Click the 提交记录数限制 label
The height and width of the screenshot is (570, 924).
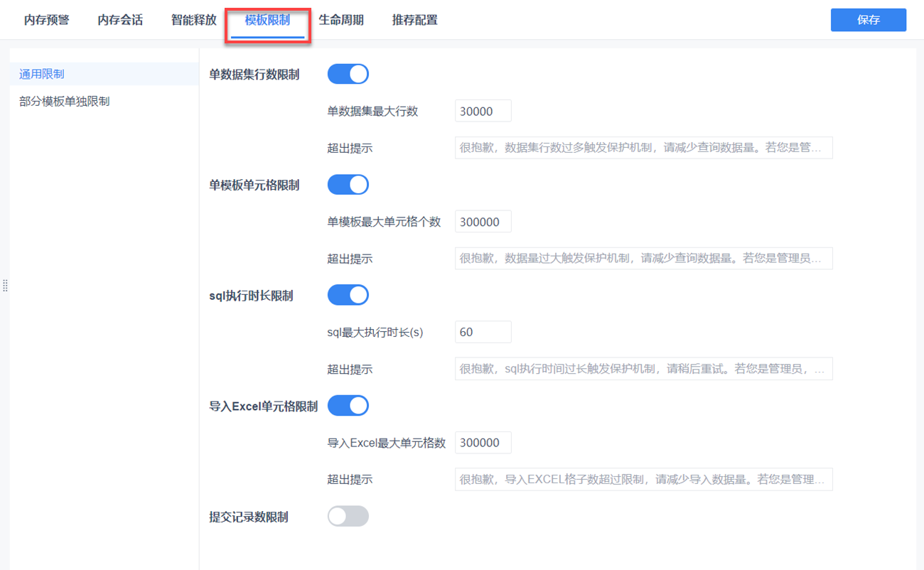(249, 517)
